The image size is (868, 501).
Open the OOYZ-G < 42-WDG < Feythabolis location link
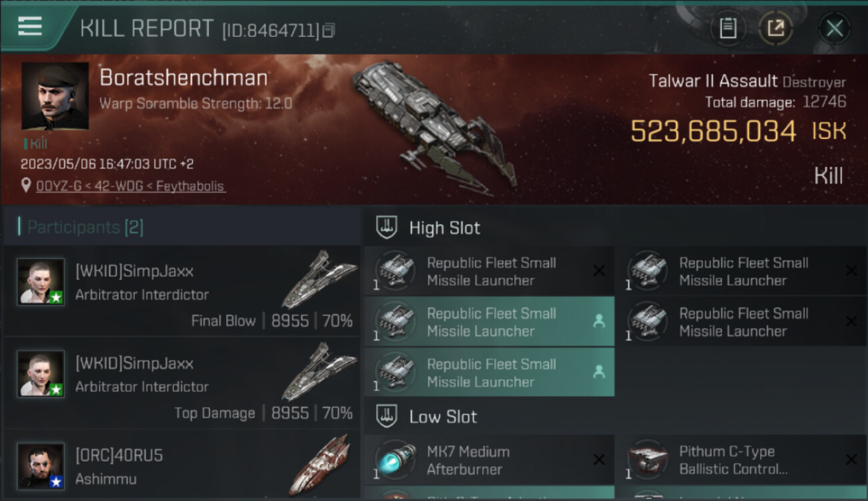click(x=130, y=186)
